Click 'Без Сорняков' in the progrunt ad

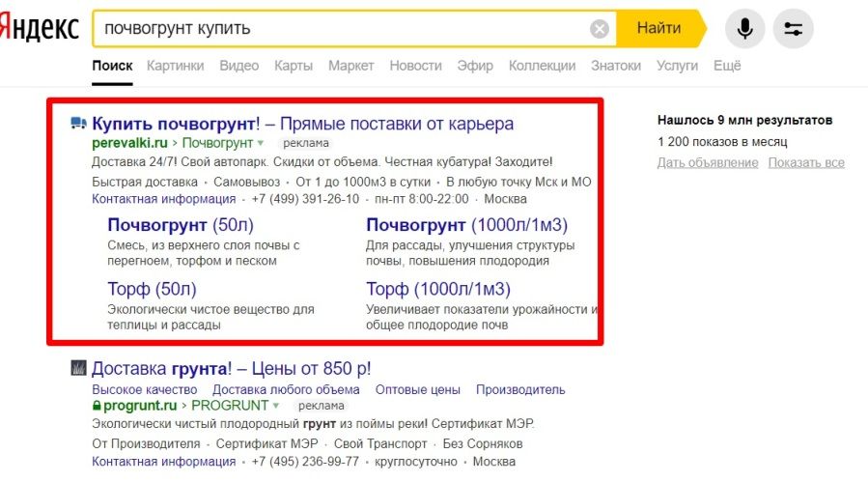tap(482, 443)
